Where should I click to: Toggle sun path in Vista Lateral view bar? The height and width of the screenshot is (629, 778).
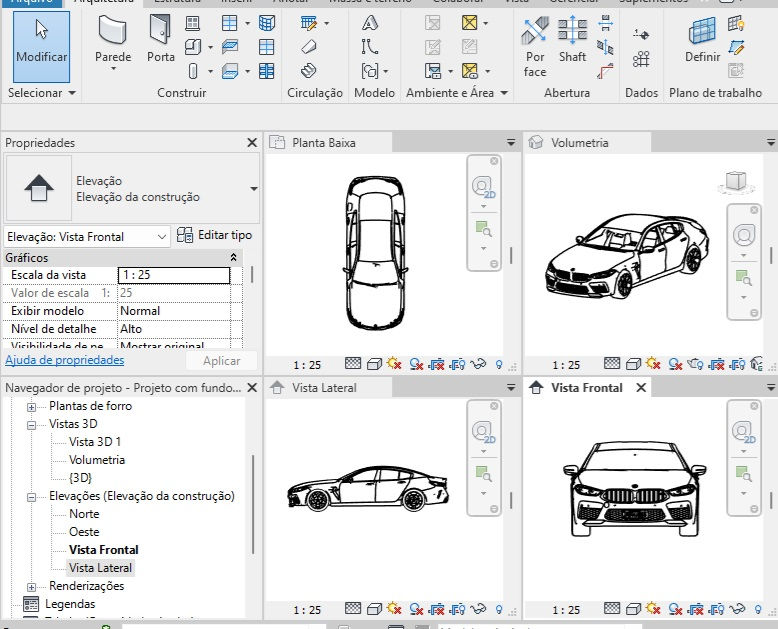coord(394,609)
